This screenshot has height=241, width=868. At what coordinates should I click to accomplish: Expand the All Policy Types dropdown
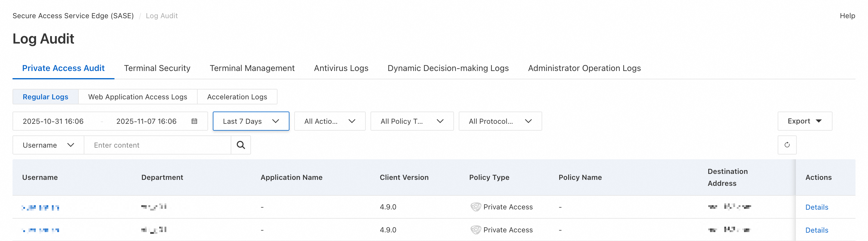412,121
